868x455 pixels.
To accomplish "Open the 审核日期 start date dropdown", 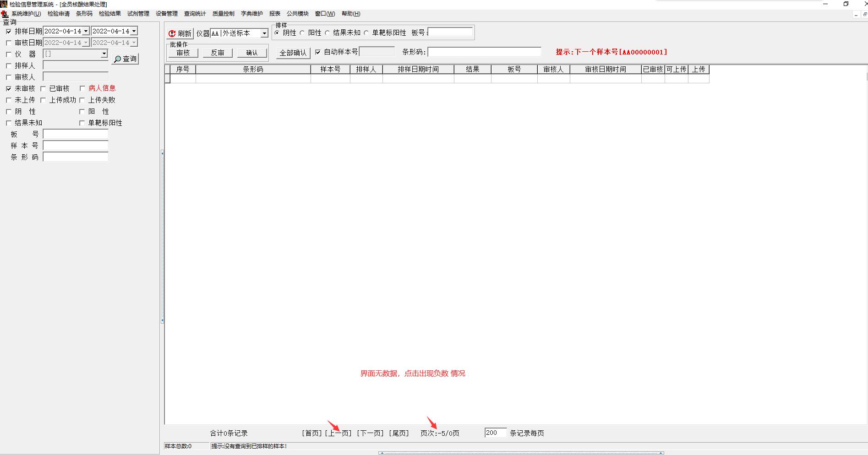I will (86, 43).
